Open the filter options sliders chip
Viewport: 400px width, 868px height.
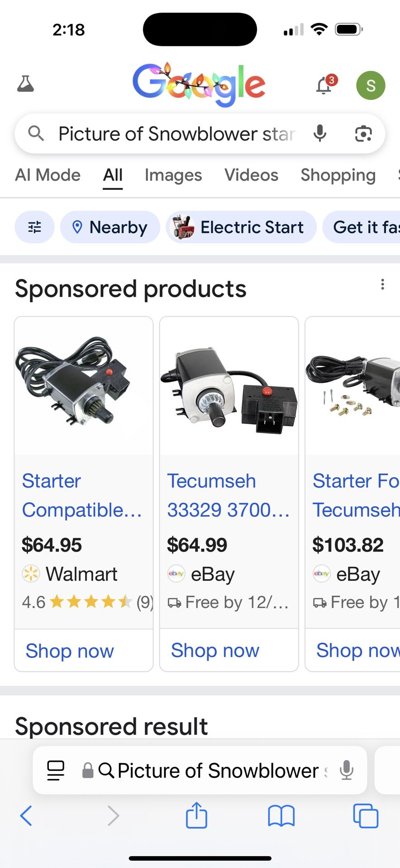click(35, 227)
